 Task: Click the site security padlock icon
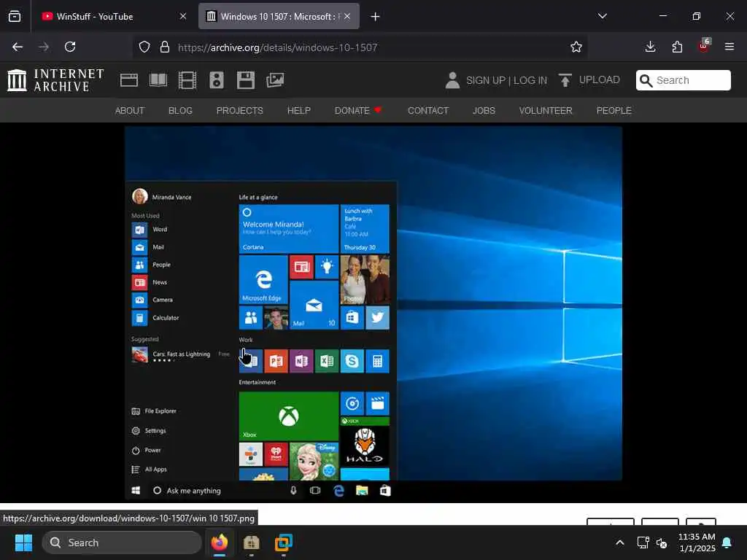[165, 47]
